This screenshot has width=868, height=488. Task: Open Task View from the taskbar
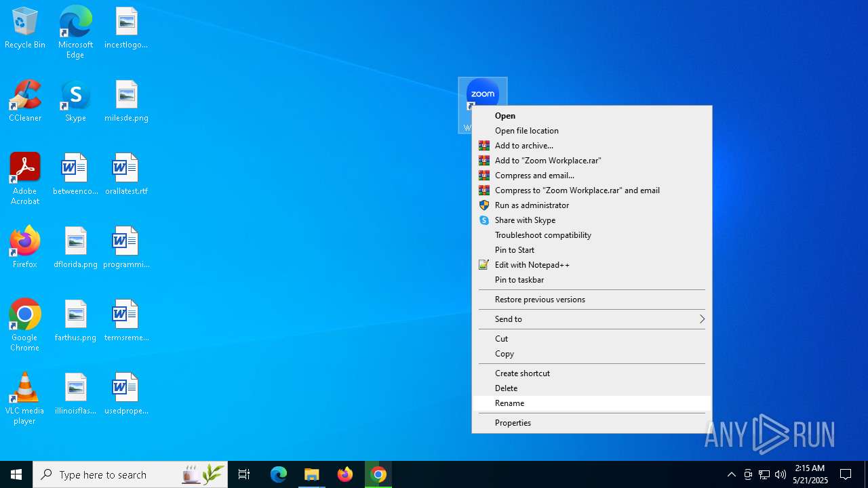[x=244, y=474]
